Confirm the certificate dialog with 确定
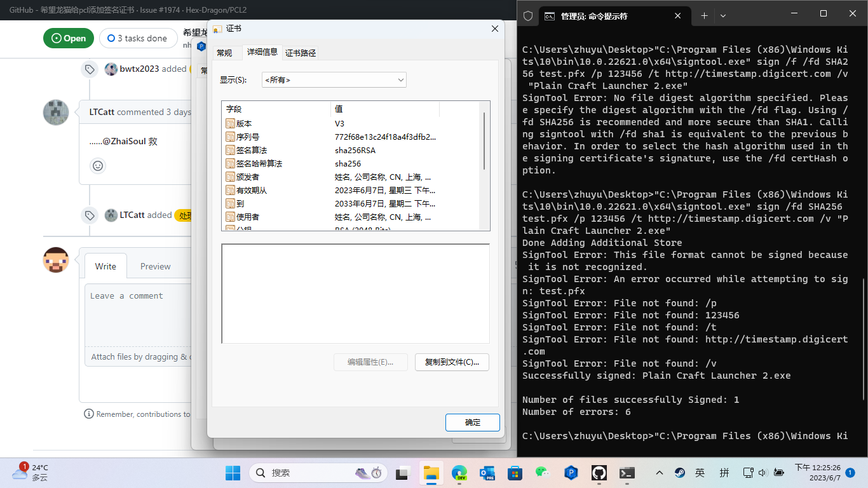 (473, 423)
